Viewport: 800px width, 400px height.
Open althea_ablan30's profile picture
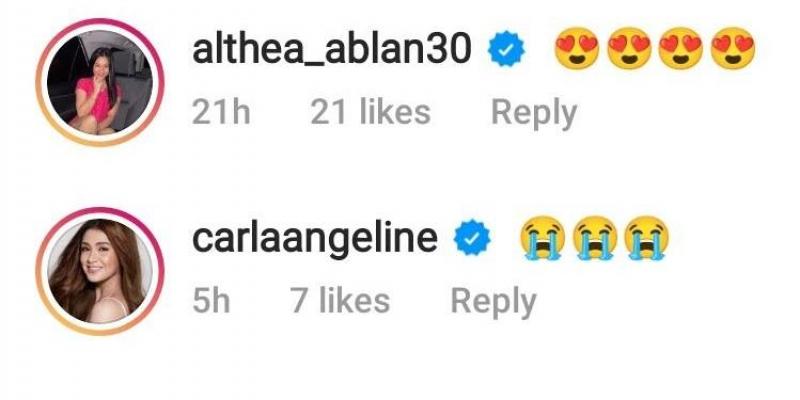pyautogui.click(x=97, y=88)
